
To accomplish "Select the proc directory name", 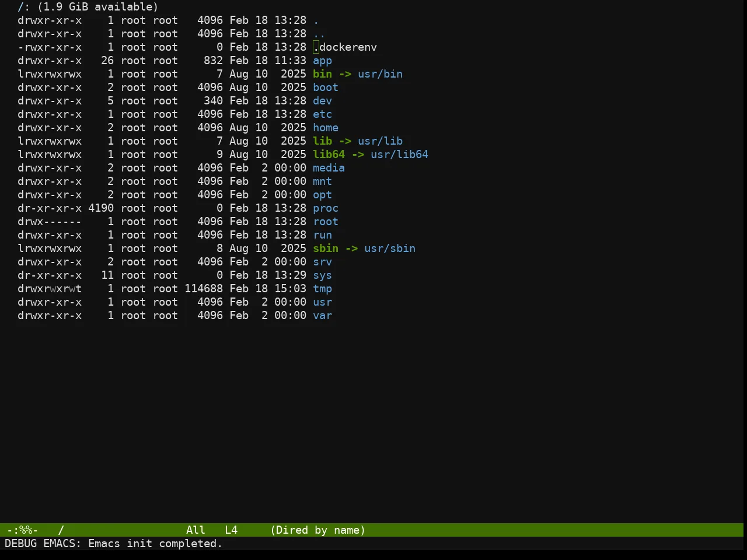I will coord(326,208).
